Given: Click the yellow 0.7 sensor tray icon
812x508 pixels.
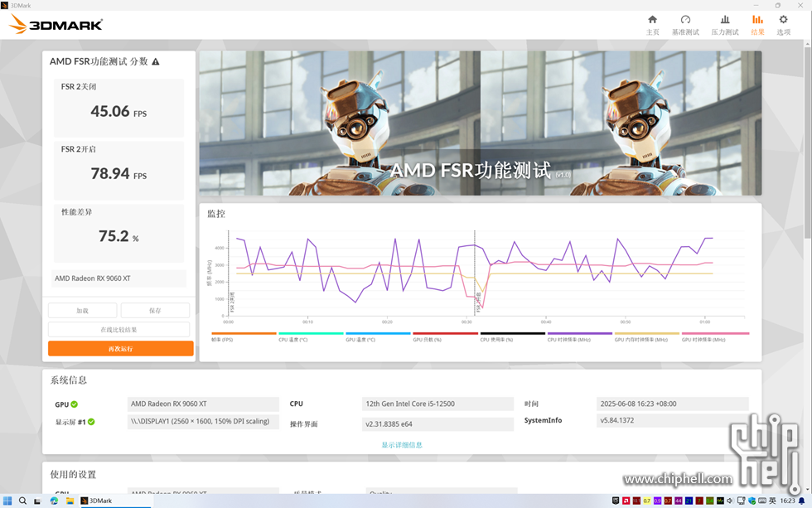Looking at the screenshot, I should tap(647, 501).
